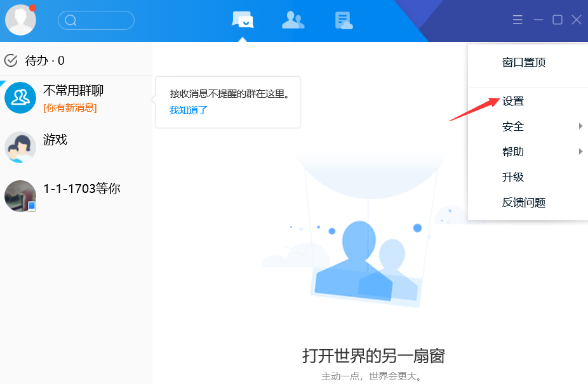Screen dimensions: 588x384
Task: Open the main menu hamburger icon
Action: [x=518, y=20]
